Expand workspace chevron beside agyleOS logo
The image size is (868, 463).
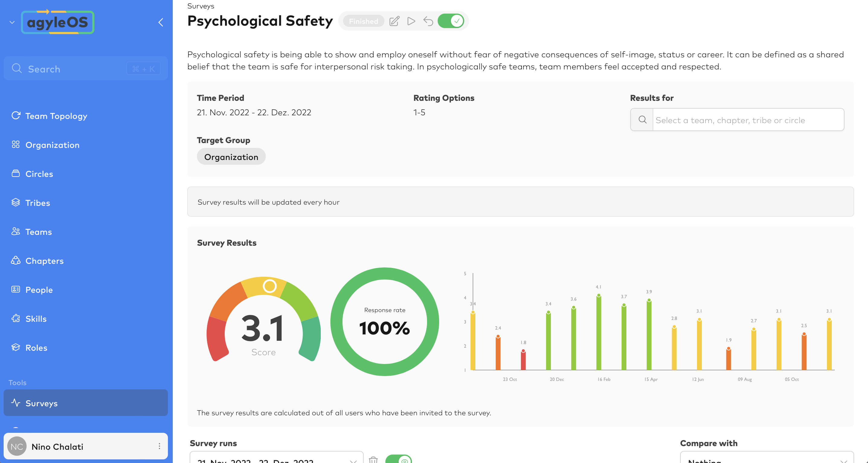[x=12, y=22]
